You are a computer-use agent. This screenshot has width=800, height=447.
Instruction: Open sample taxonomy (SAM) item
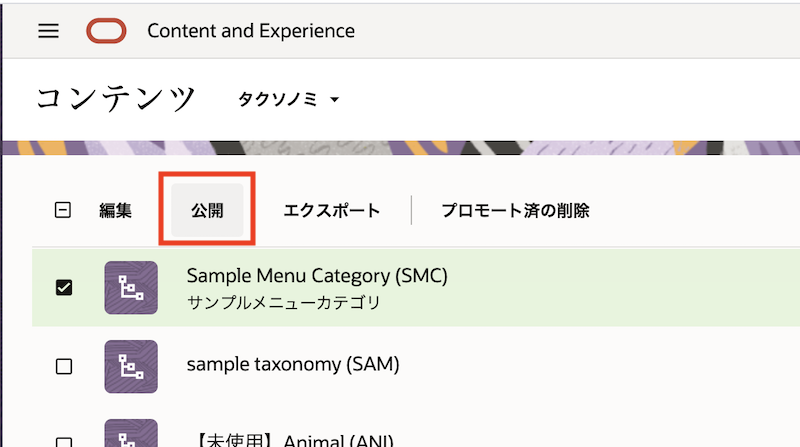coord(293,365)
